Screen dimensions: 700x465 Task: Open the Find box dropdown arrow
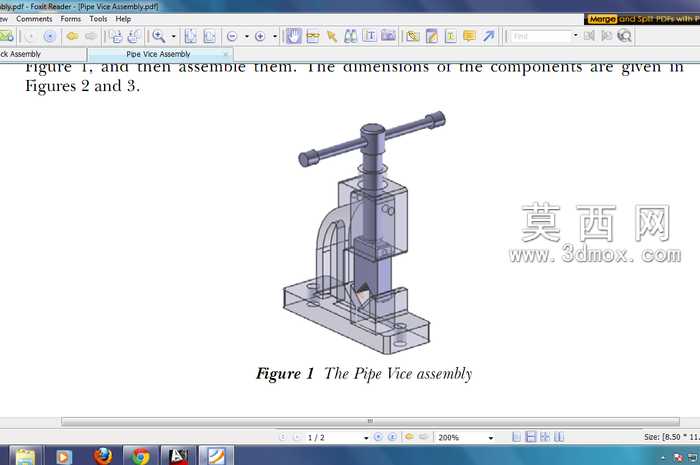(x=575, y=36)
